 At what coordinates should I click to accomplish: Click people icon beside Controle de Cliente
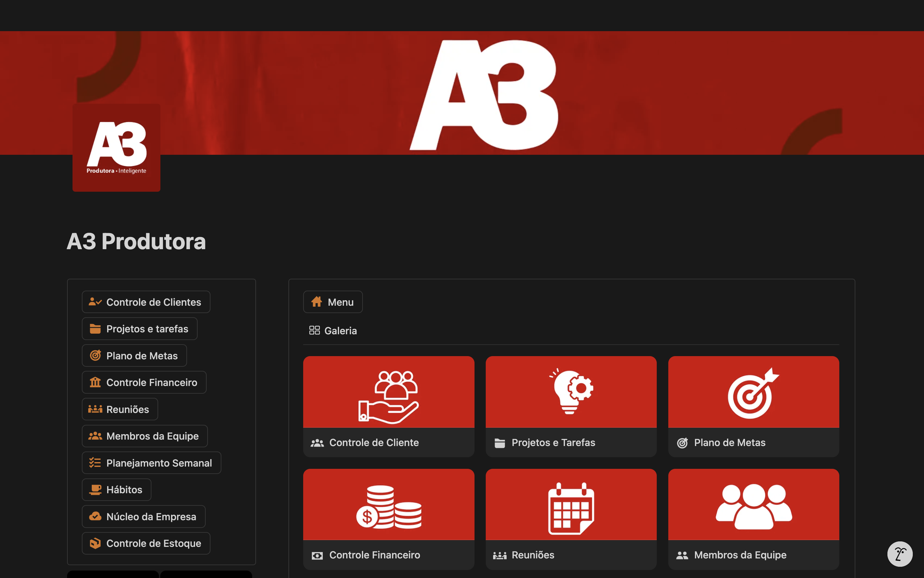317,443
